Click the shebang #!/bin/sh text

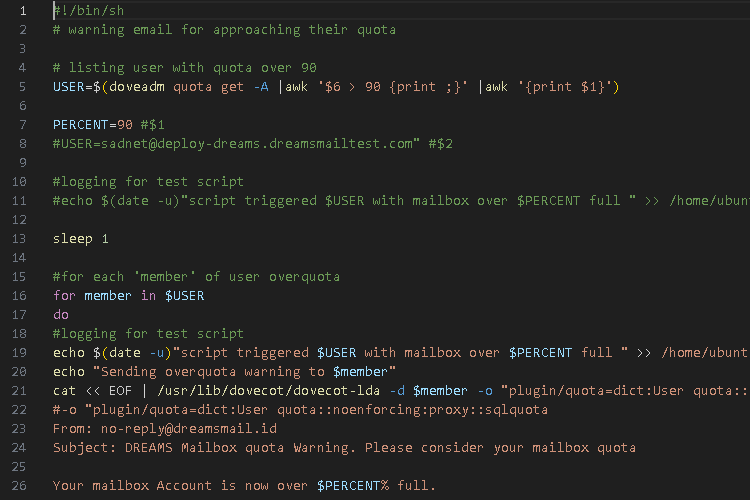(88, 10)
